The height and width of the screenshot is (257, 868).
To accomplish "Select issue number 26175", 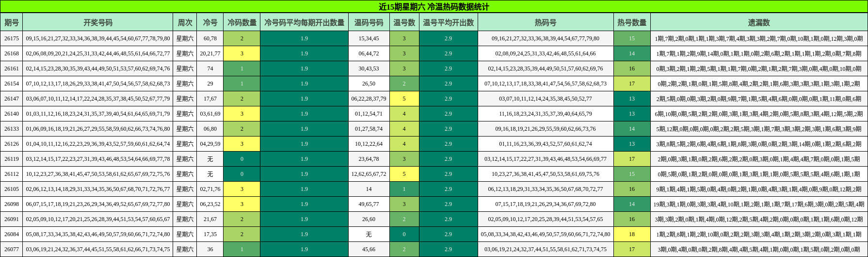I will coord(12,38).
